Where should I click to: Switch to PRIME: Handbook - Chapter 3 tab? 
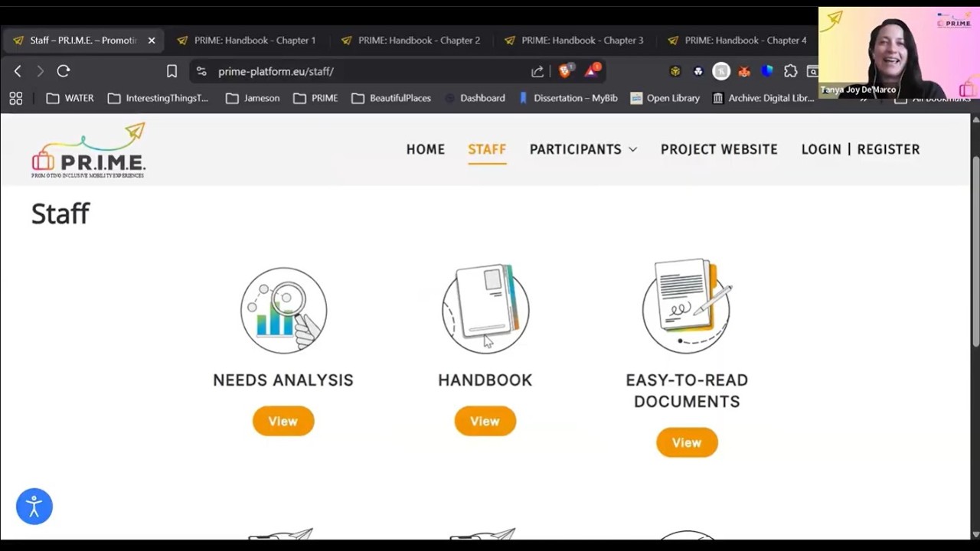[x=574, y=41]
